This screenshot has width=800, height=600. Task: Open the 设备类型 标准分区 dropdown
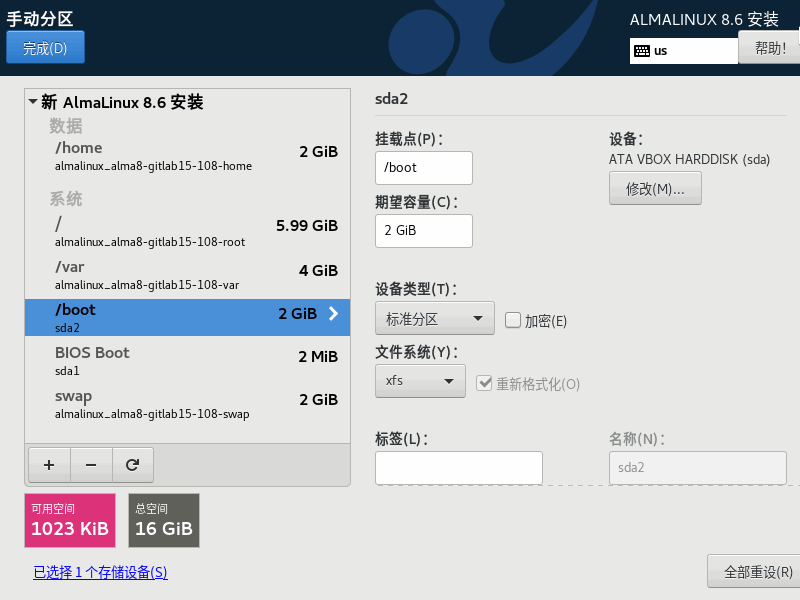(x=435, y=318)
